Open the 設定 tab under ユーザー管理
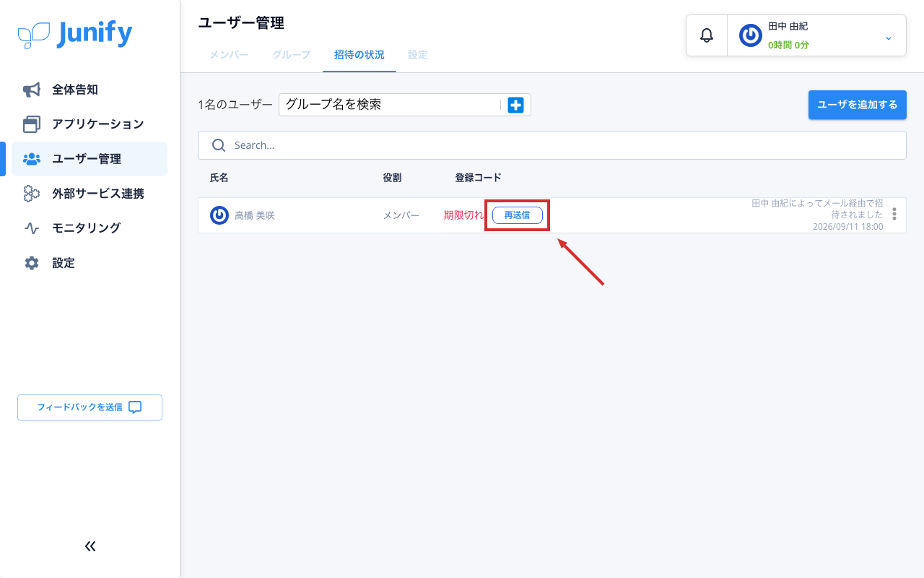Image resolution: width=924 pixels, height=578 pixels. [417, 55]
